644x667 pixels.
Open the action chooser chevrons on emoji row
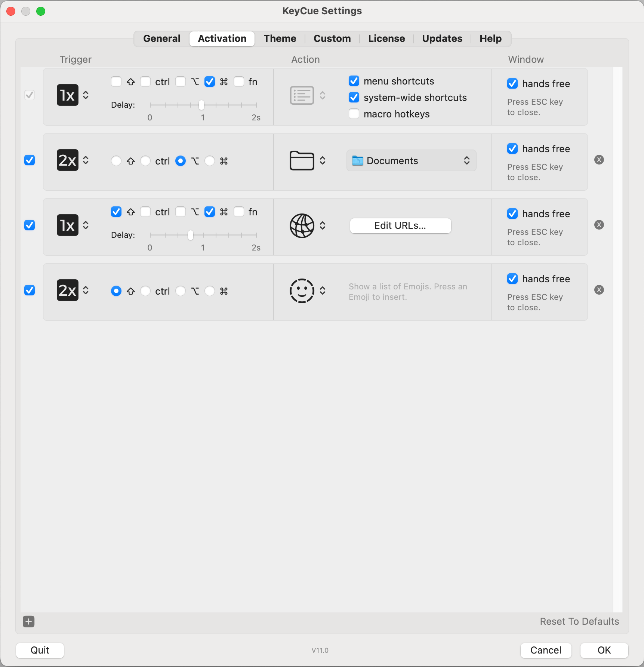coord(323,291)
